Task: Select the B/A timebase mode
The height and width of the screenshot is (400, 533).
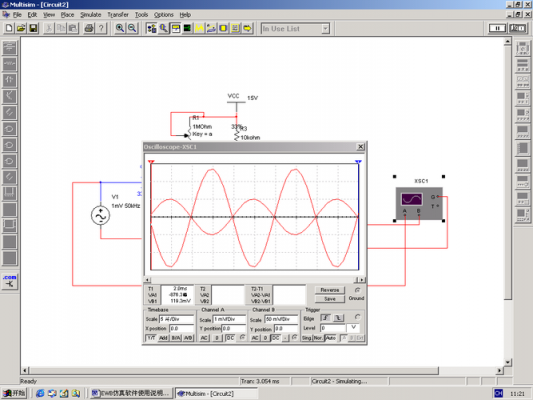Action: [176, 338]
